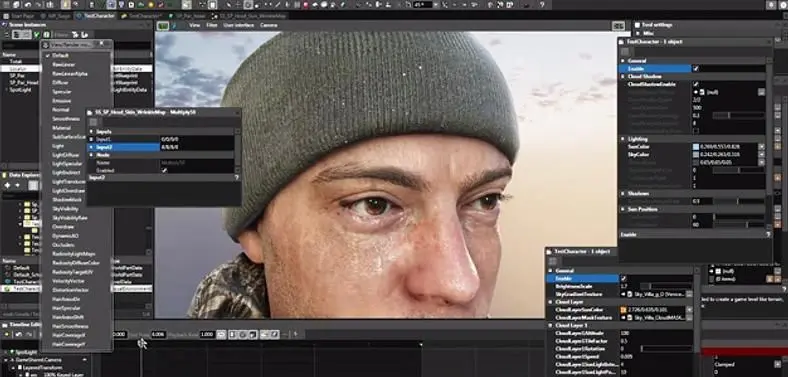Toggle Enable checkbox in lower TestCharacter panel

[x=624, y=278]
